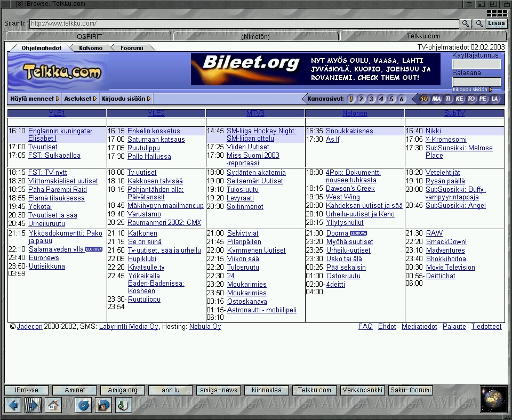The image size is (512, 420).
Task: Expand the Näytä menneet option
Action: click(x=35, y=99)
